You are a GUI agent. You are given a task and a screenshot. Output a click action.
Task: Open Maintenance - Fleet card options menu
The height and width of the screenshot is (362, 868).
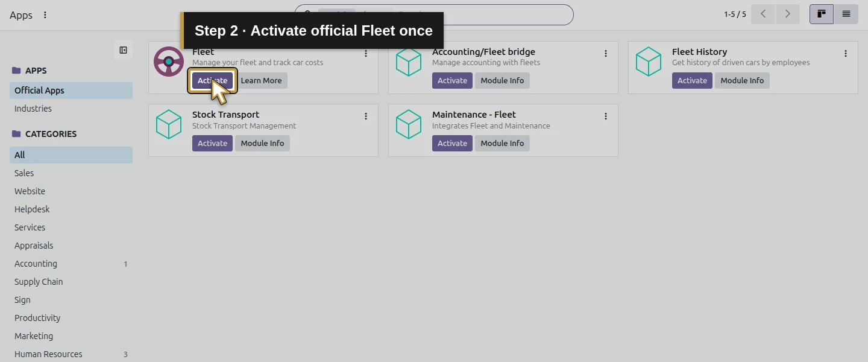pos(606,116)
